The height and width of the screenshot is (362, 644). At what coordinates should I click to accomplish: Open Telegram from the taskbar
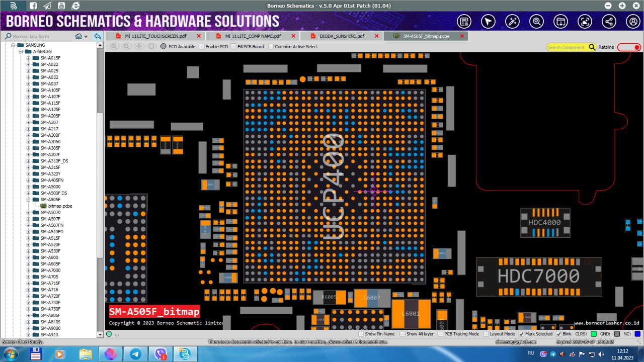click(x=135, y=354)
